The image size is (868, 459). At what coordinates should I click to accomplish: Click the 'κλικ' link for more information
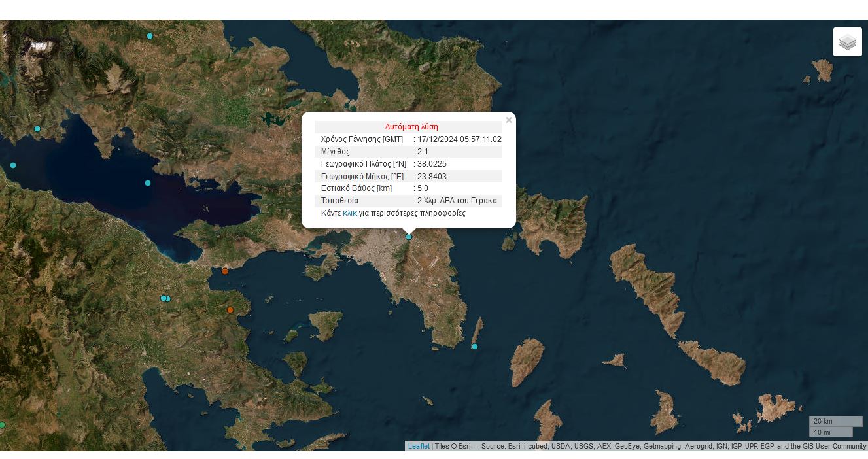coord(350,213)
